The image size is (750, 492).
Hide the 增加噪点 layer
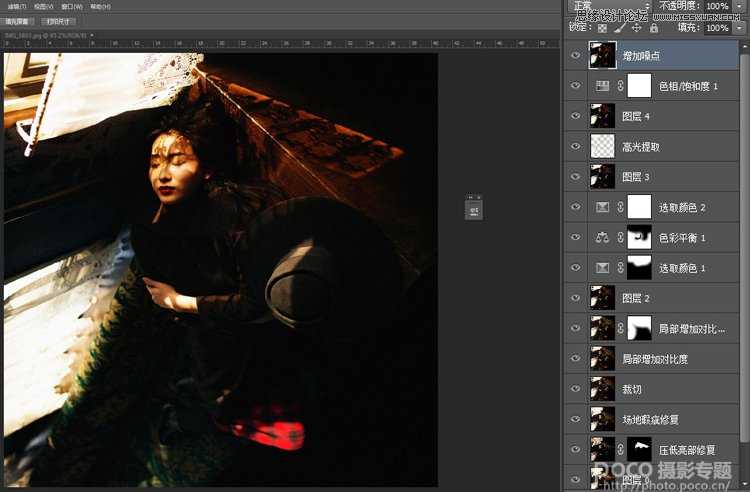pos(575,57)
